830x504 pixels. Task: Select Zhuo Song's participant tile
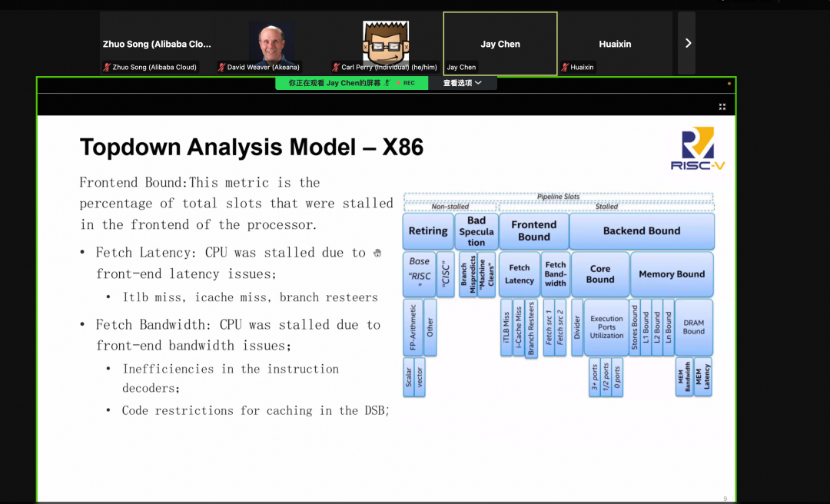click(x=157, y=44)
